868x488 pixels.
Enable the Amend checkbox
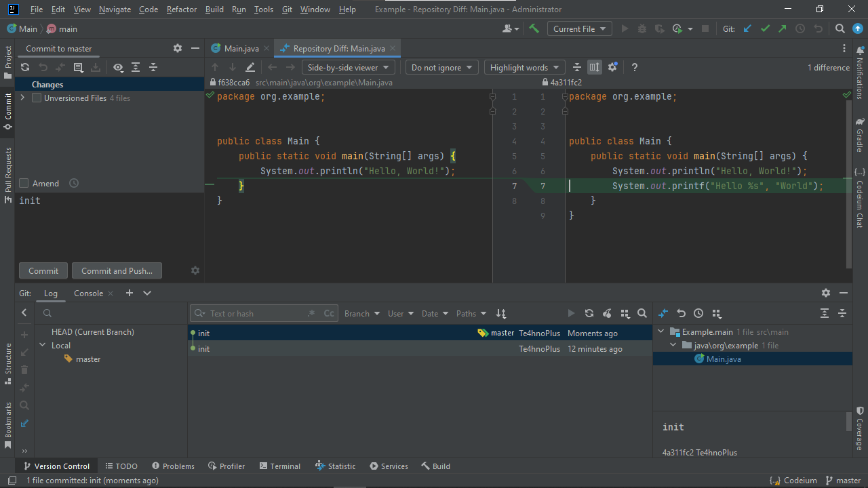point(24,184)
